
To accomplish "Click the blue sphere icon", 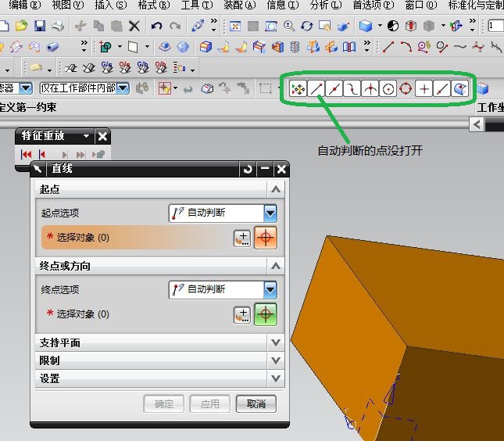I will tap(183, 47).
